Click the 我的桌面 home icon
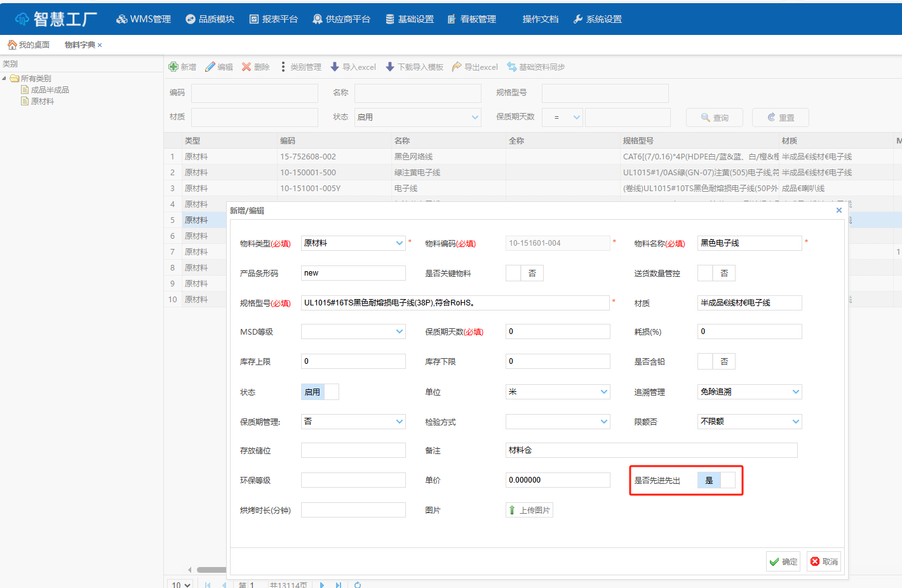Viewport: 902px width, 588px height. (x=12, y=44)
